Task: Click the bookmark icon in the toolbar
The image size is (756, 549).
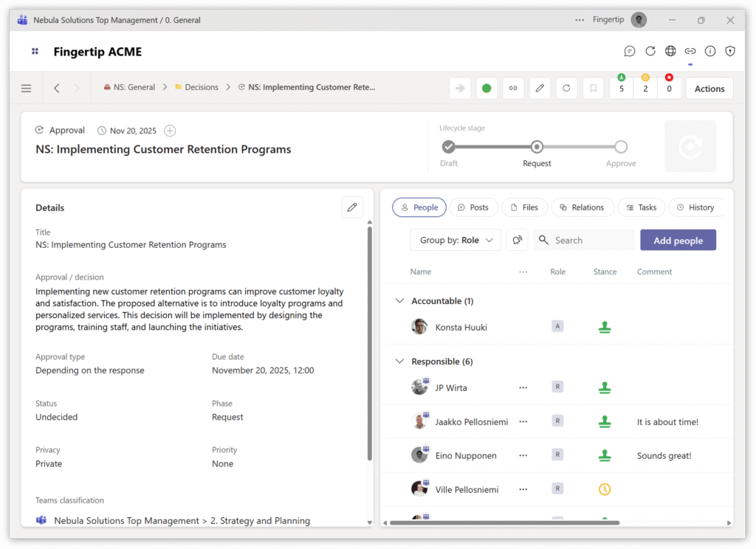Action: click(592, 89)
